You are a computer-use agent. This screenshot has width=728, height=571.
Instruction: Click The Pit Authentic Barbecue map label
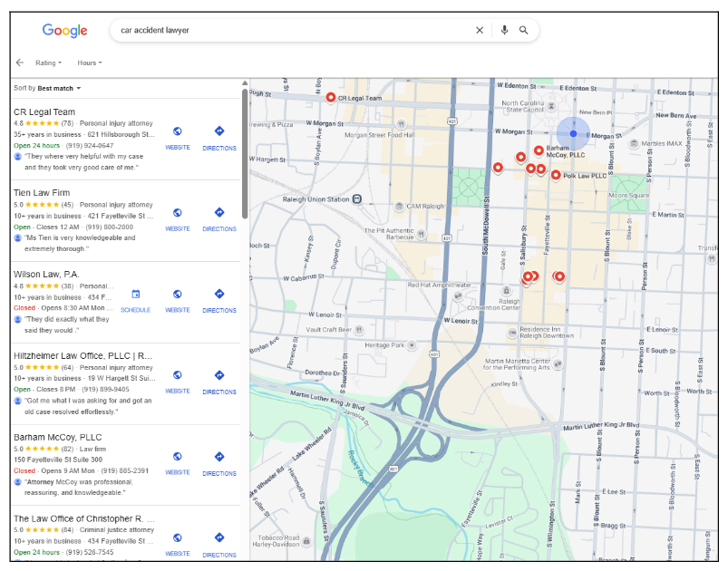pyautogui.click(x=389, y=234)
